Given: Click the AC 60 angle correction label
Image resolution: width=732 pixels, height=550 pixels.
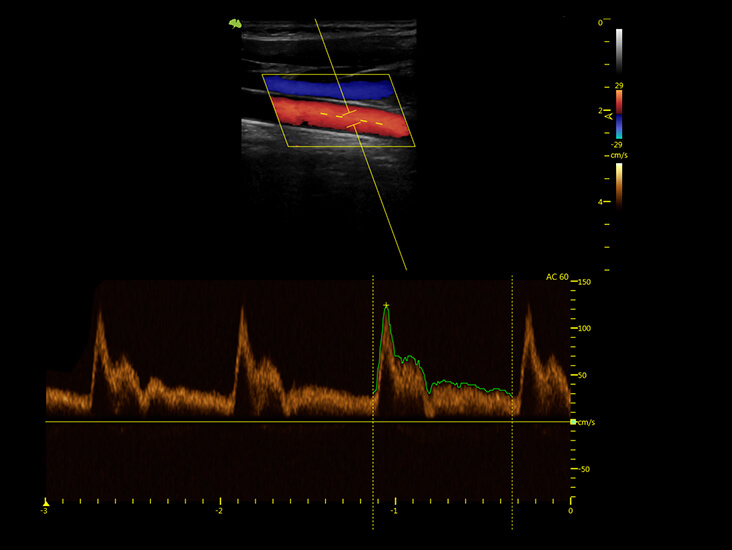Looking at the screenshot, I should [557, 277].
